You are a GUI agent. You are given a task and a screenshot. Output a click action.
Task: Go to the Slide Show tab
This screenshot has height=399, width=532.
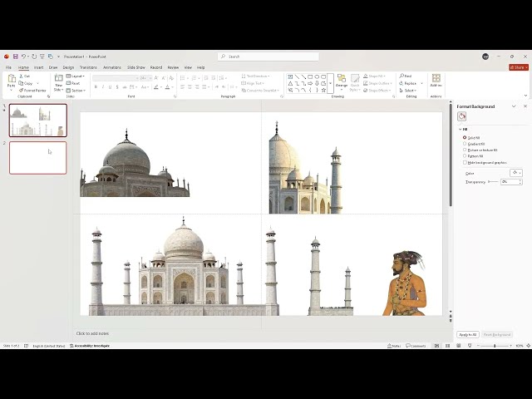pos(136,67)
